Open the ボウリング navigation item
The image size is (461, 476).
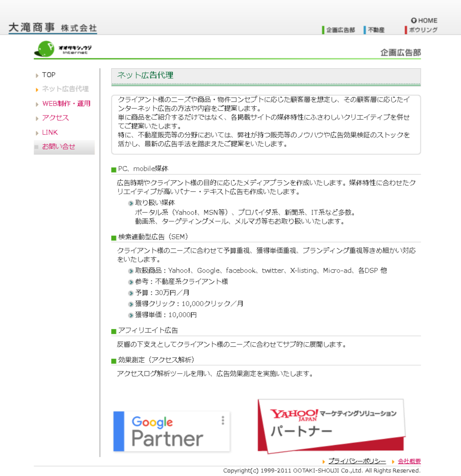click(x=421, y=30)
